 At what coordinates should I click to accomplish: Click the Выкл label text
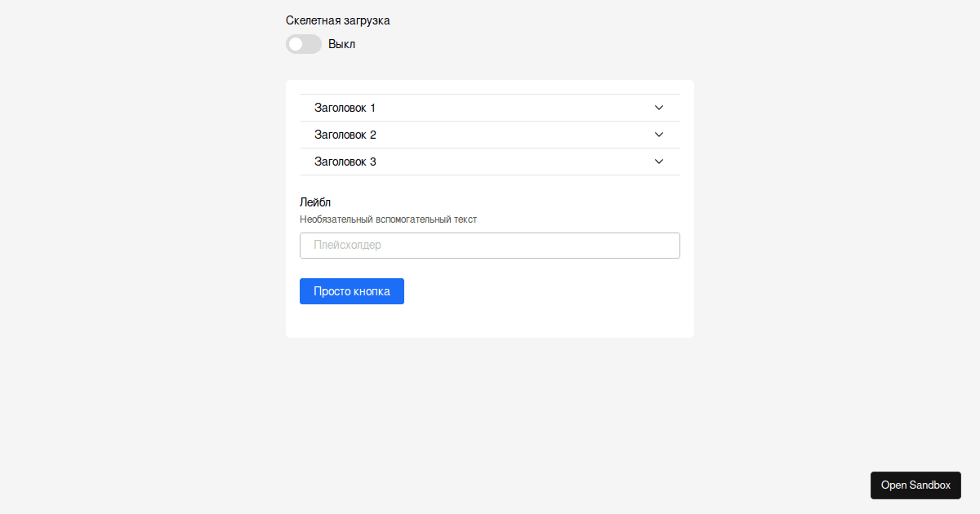342,44
